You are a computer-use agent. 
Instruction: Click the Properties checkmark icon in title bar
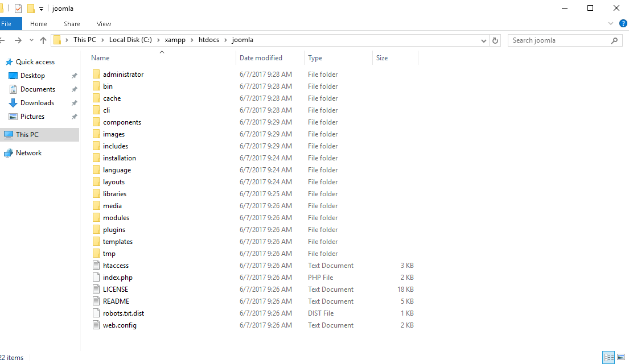click(18, 9)
